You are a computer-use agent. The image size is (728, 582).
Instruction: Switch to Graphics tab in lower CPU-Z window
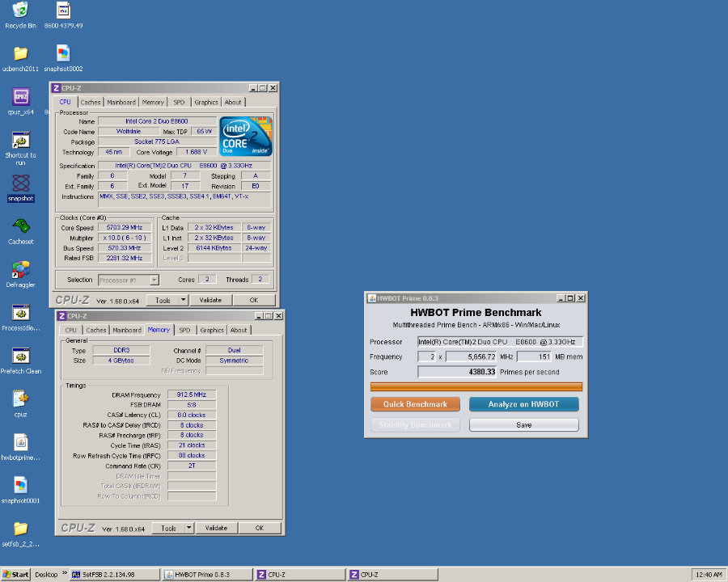coord(212,330)
